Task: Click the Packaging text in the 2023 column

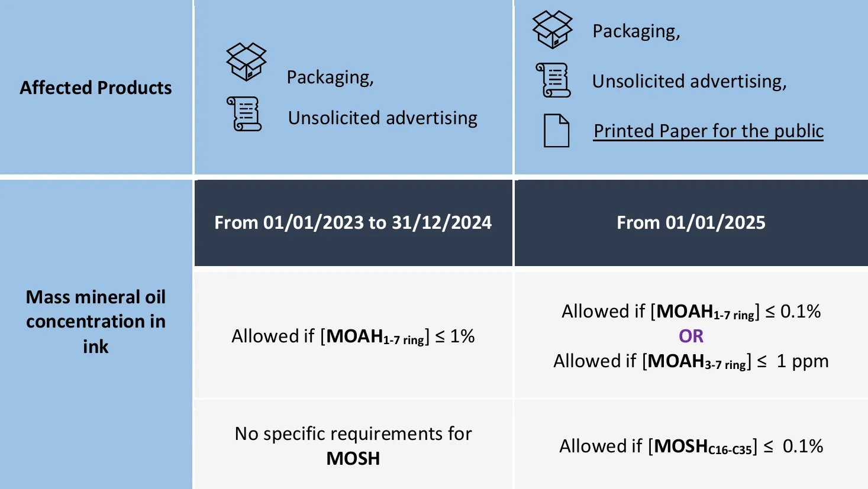Action: (330, 77)
